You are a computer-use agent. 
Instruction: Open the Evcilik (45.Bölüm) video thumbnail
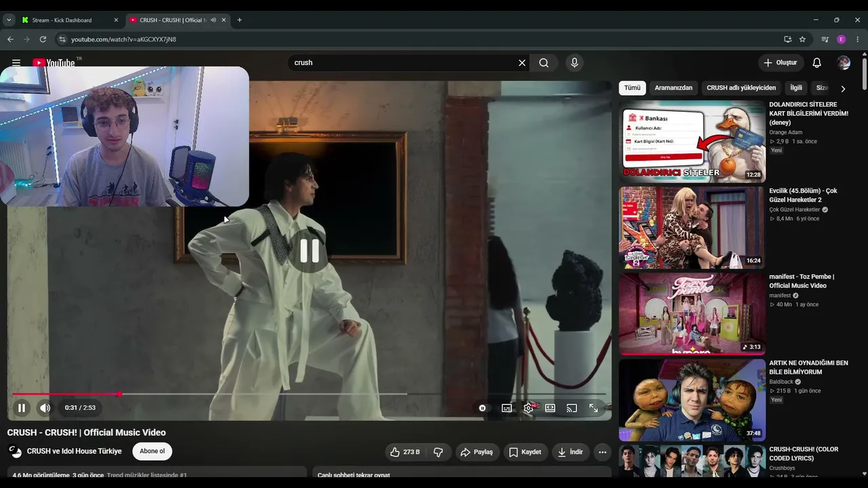point(692,228)
